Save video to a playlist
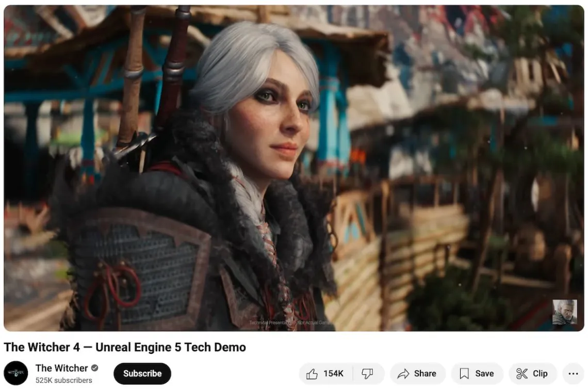The height and width of the screenshot is (392, 588). click(477, 373)
